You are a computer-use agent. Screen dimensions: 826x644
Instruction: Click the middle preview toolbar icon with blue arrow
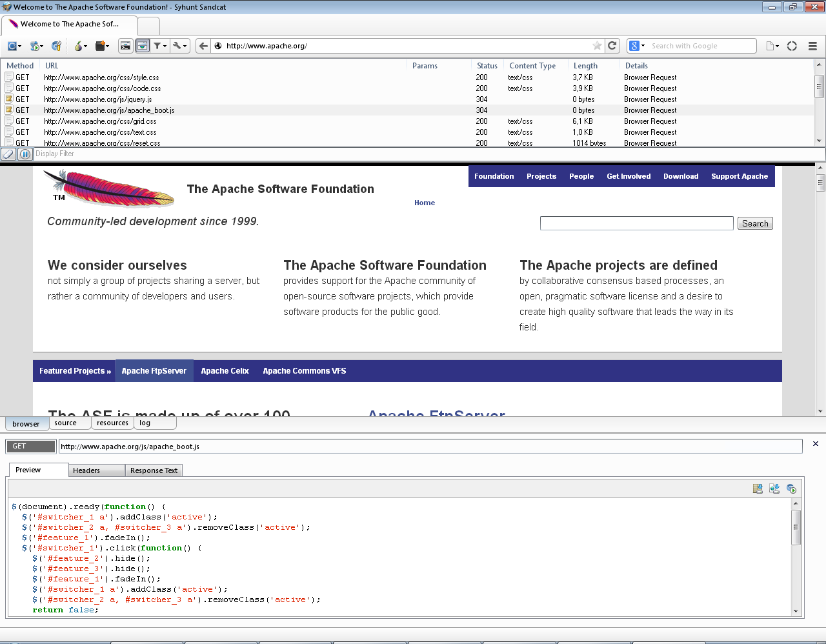click(774, 488)
